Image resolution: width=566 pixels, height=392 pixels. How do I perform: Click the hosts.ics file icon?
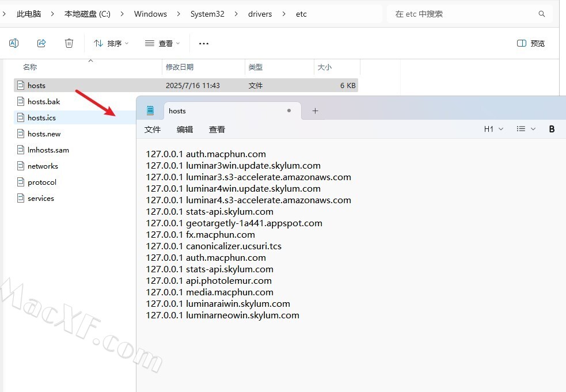pyautogui.click(x=21, y=117)
